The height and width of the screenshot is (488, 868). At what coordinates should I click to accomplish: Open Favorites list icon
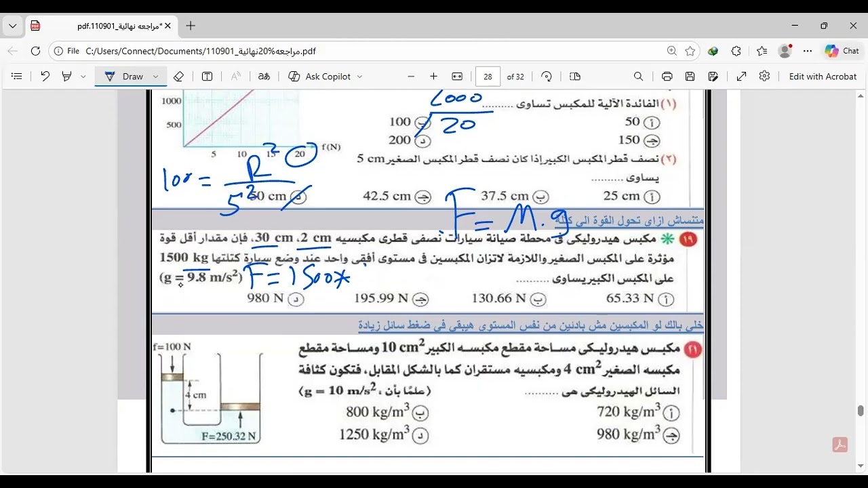762,51
